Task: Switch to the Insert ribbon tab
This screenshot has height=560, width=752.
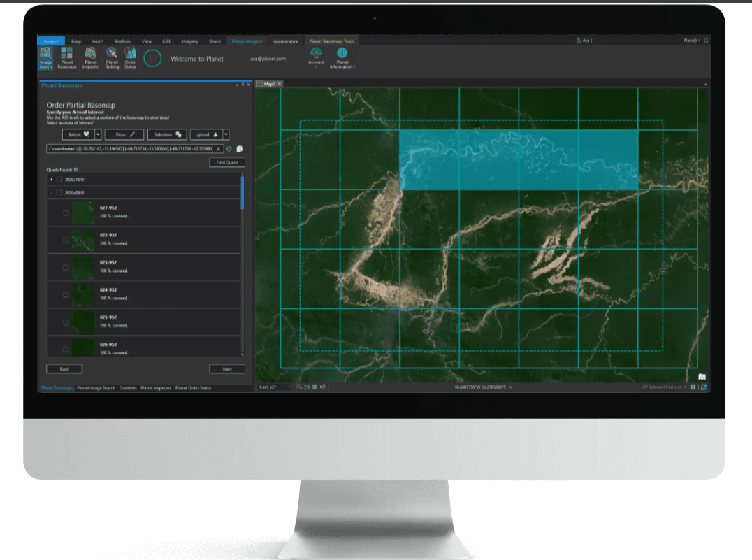Action: pos(98,41)
